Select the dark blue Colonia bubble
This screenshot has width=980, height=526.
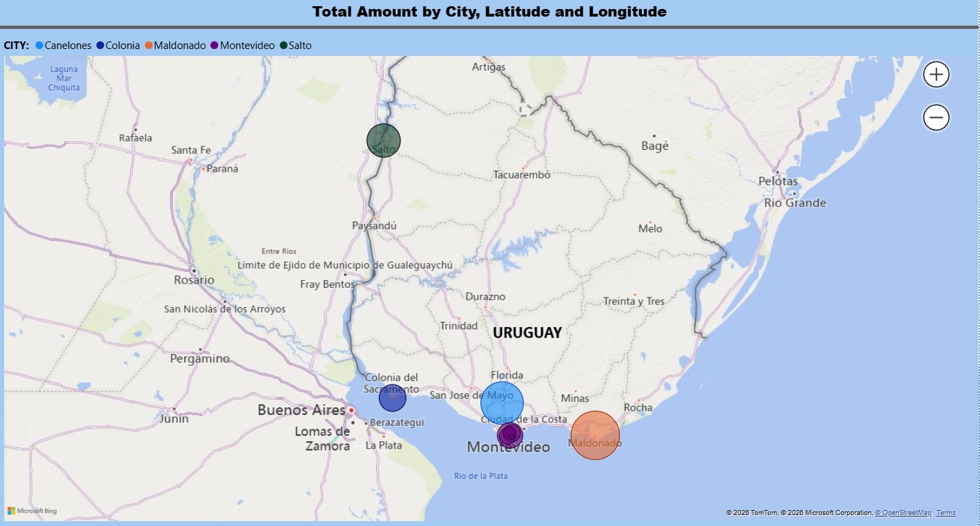click(392, 398)
